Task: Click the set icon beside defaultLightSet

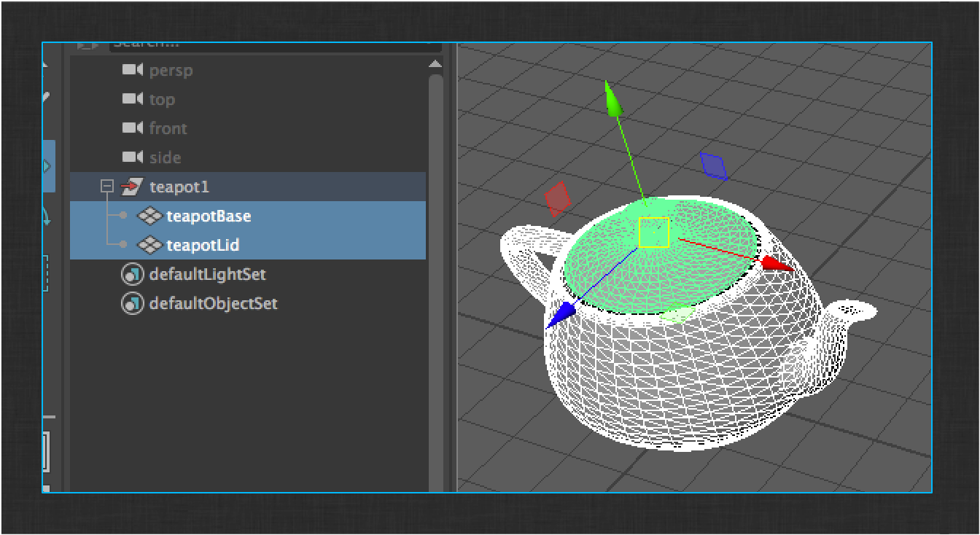Action: point(132,275)
